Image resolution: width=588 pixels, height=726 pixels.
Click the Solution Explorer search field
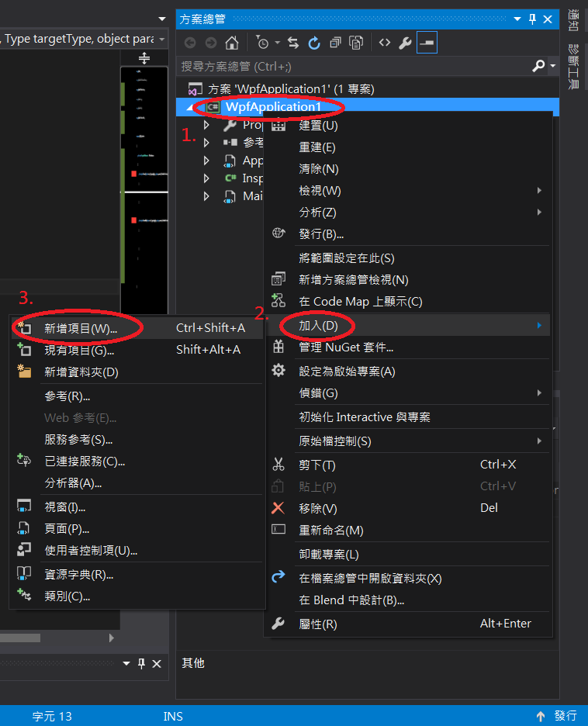(x=355, y=66)
